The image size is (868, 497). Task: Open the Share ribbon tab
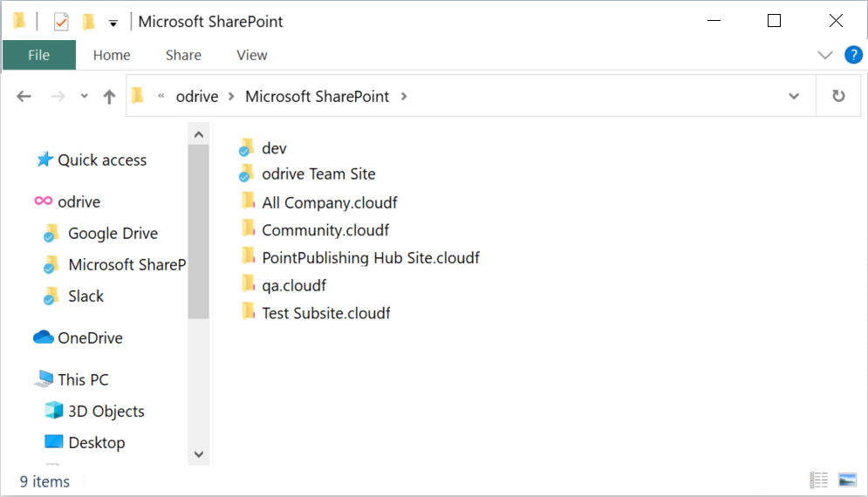tap(183, 55)
